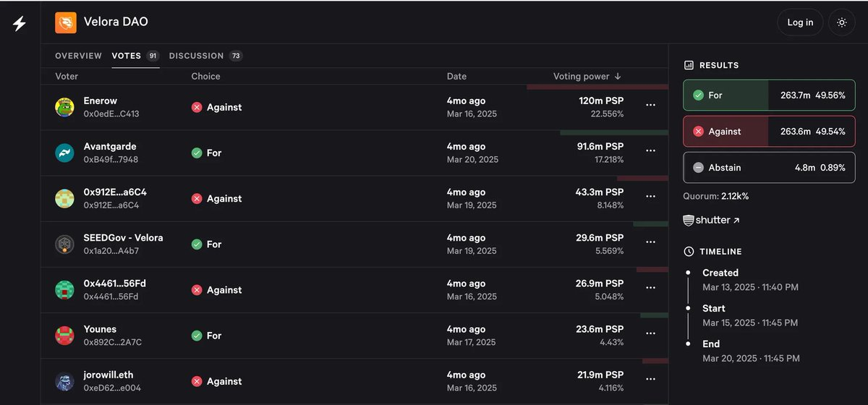Click SEEDGov - Velora avatar icon
Image resolution: width=868 pixels, height=405 pixels.
click(65, 244)
